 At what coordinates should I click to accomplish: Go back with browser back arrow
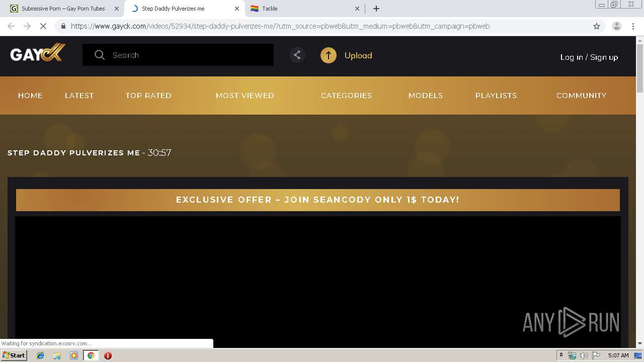click(11, 26)
